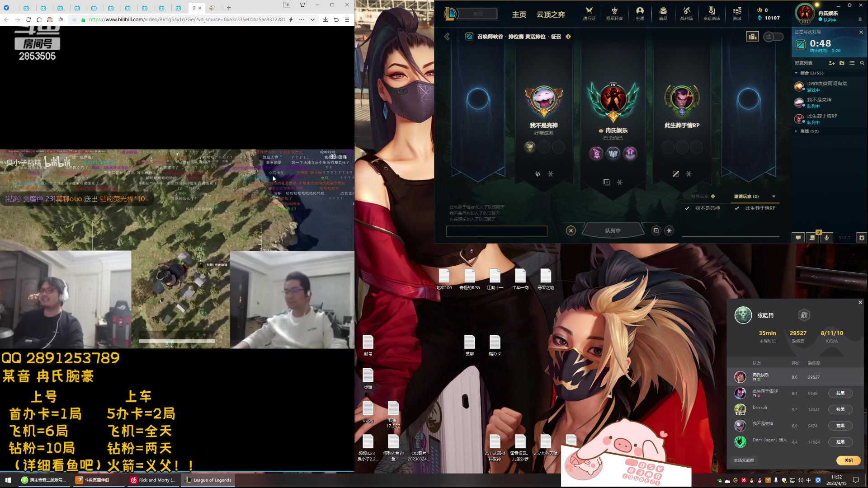Switch to Rick and Morty taskbar item
This screenshot has height=488, width=868.
click(x=153, y=480)
